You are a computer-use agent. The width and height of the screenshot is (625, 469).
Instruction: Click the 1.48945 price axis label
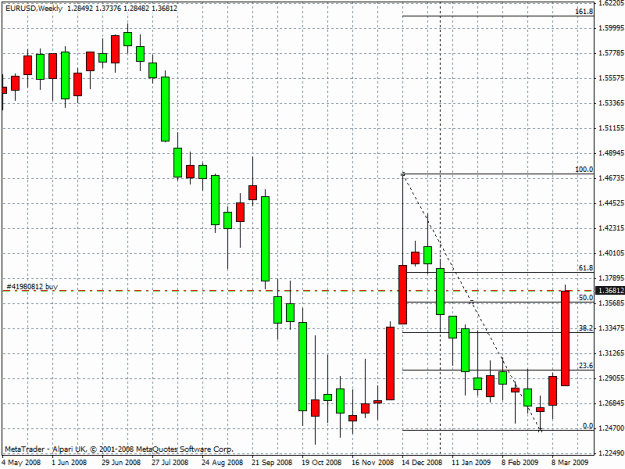coord(611,153)
